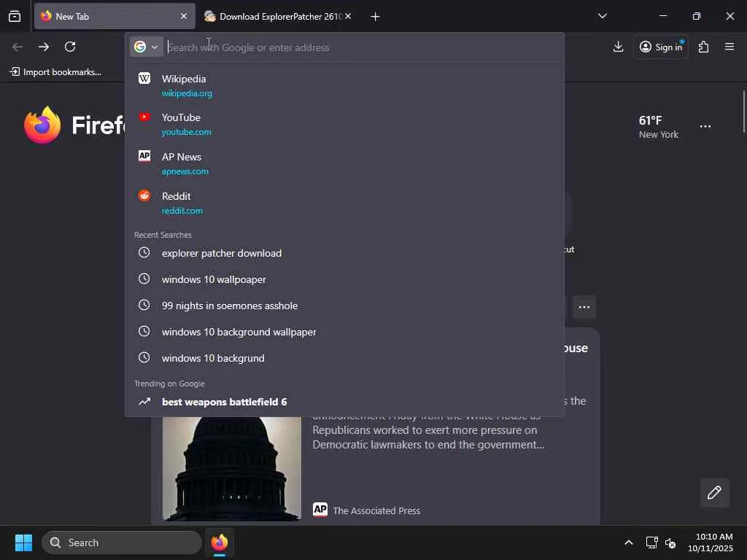Image resolution: width=747 pixels, height=560 pixels.
Task: Click the Firefox logo on new tab page
Action: click(42, 125)
